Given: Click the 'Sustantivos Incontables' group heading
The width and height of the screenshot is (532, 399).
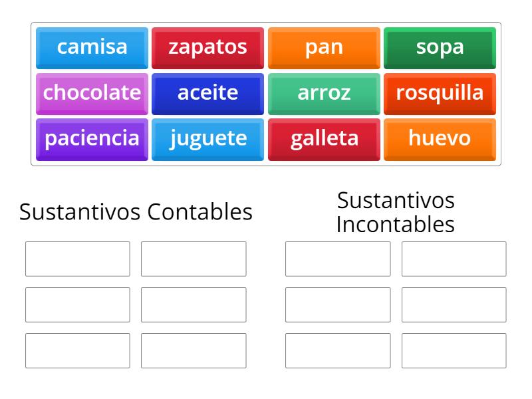Looking at the screenshot, I should pyautogui.click(x=396, y=212).
